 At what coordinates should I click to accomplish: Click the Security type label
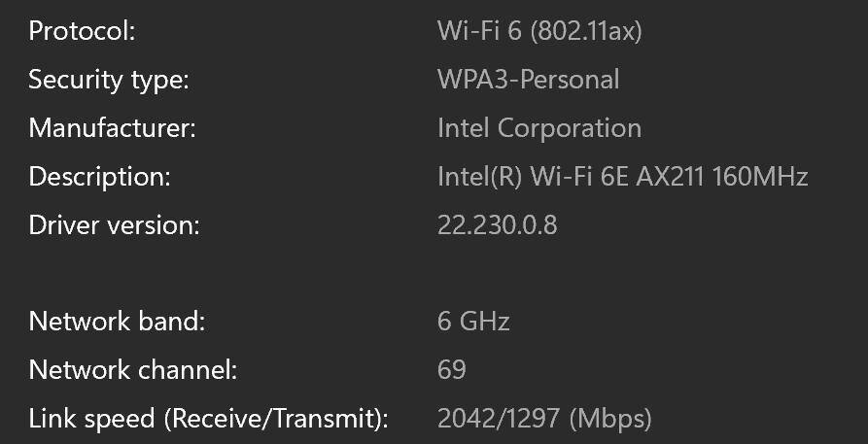tap(108, 80)
